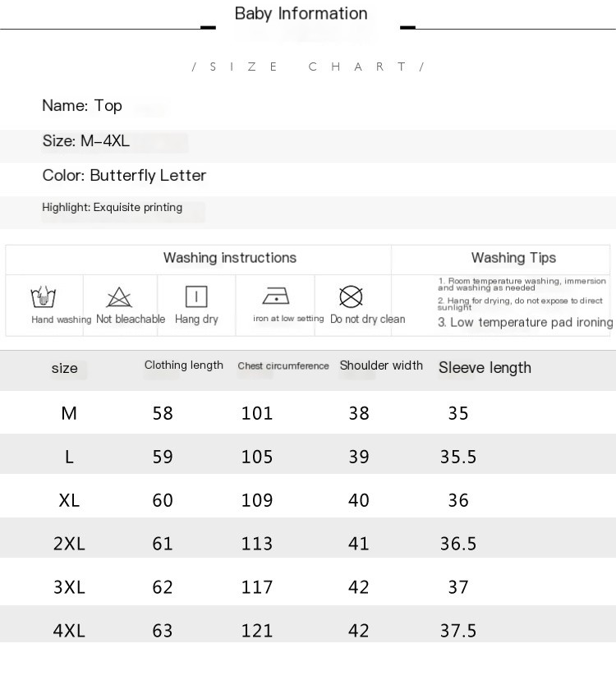The width and height of the screenshot is (616, 685).
Task: Click the 2XL chest value 113
Action: coord(257,544)
